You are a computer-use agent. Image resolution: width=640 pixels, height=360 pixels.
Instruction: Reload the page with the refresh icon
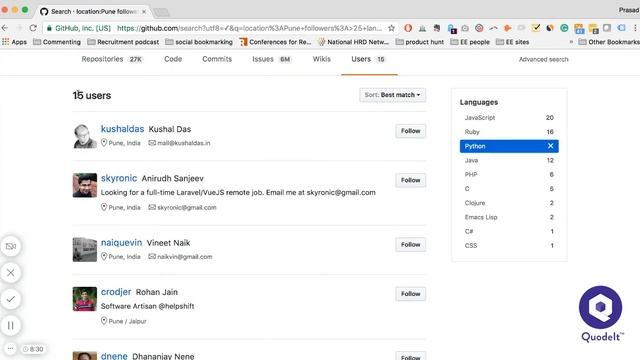point(33,28)
